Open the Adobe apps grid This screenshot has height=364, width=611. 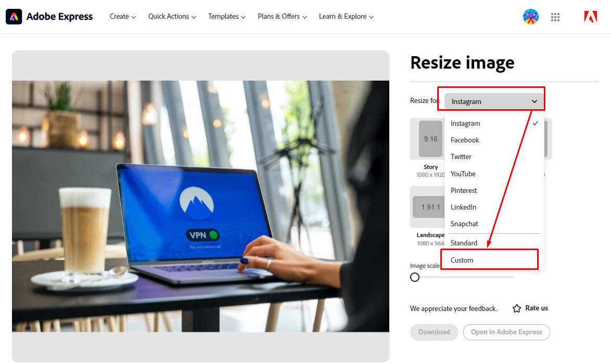[555, 17]
